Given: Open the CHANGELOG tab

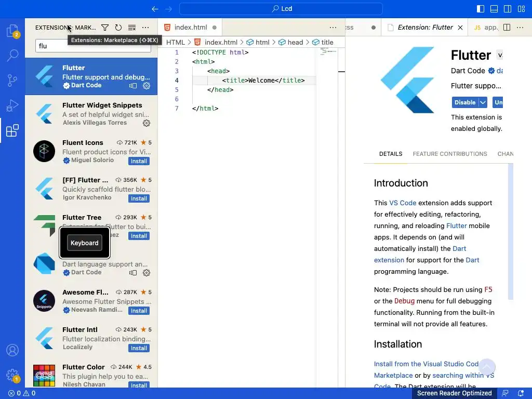Looking at the screenshot, I should [x=505, y=154].
